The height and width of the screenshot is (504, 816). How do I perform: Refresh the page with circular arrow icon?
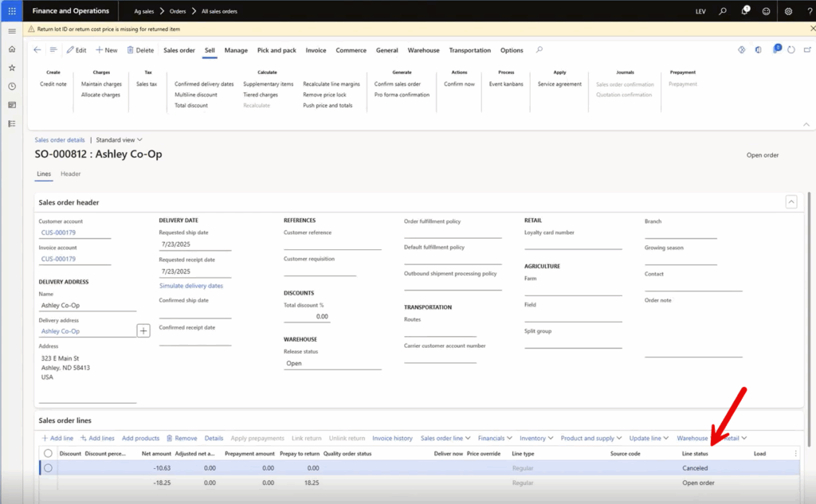point(791,50)
